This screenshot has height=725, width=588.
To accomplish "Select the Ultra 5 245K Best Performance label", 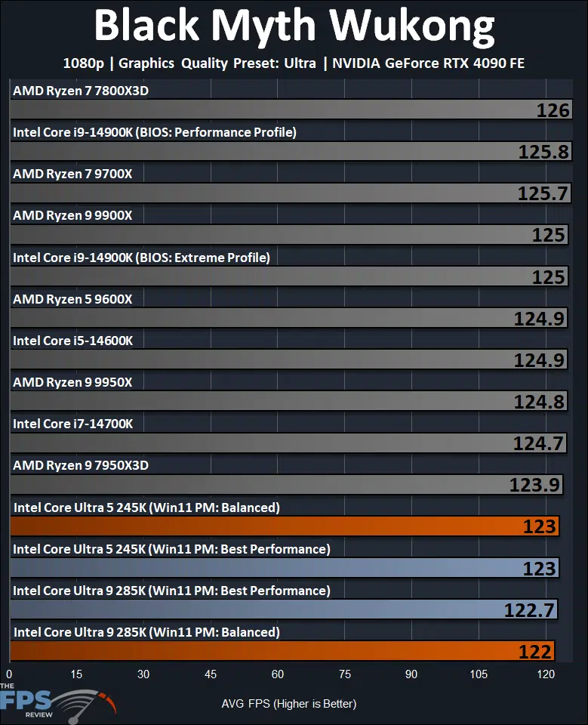I will tap(171, 549).
